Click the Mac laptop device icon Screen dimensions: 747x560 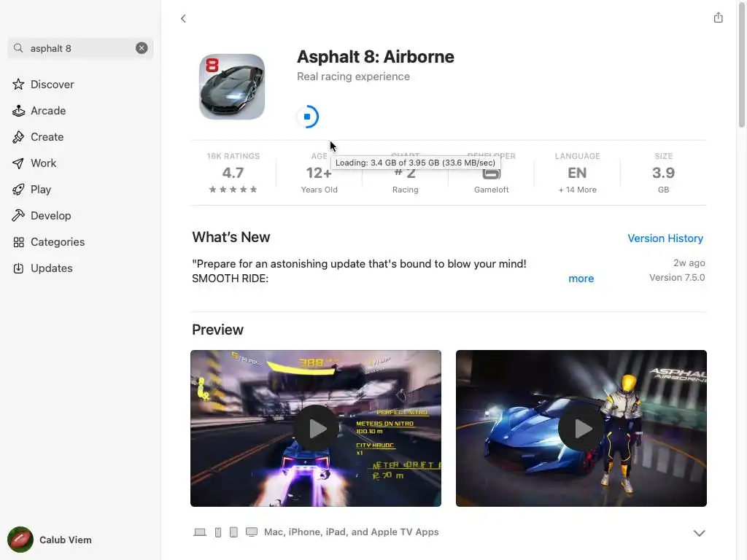tap(200, 532)
